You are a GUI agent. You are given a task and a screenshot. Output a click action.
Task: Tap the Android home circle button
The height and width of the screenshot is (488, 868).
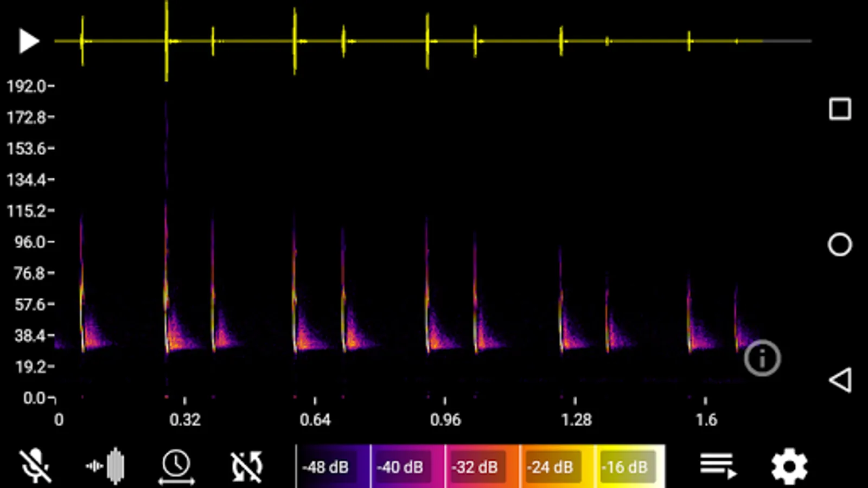tap(840, 245)
